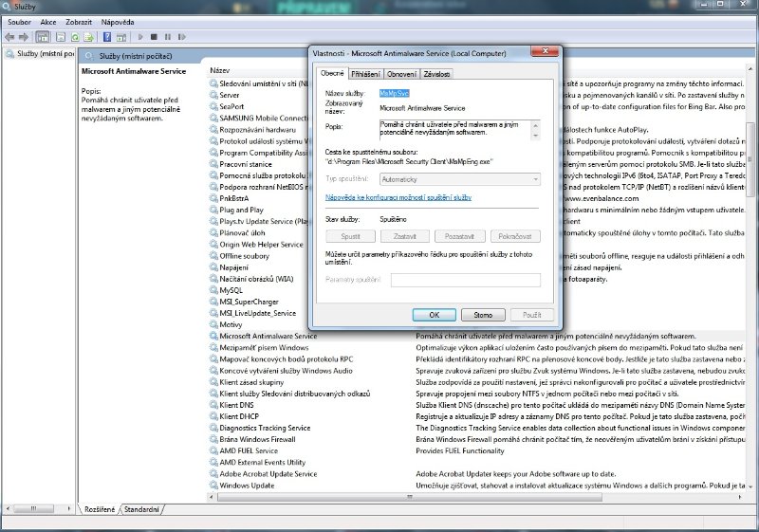Click the highlighted MsMpSvc service name field
The image size is (759, 532).
tap(395, 93)
